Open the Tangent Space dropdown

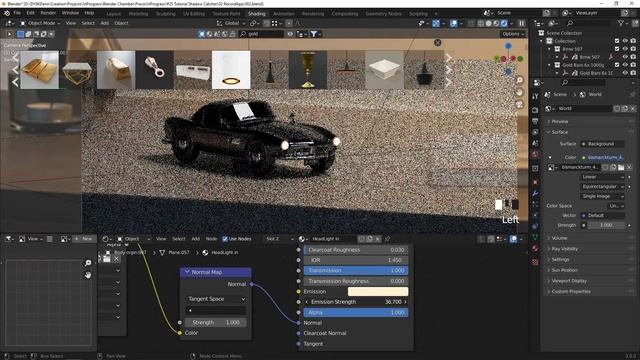[216, 299]
